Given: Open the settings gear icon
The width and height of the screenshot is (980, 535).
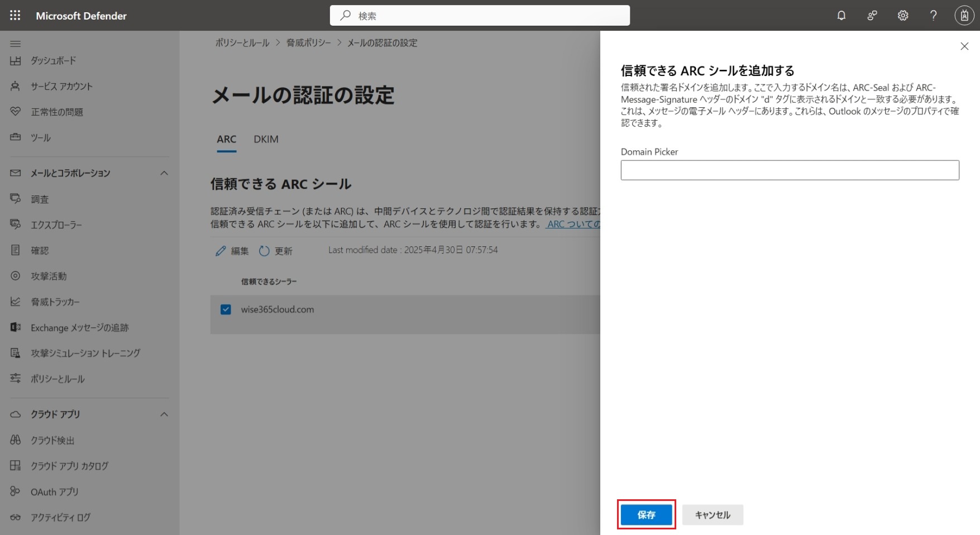Looking at the screenshot, I should 902,16.
